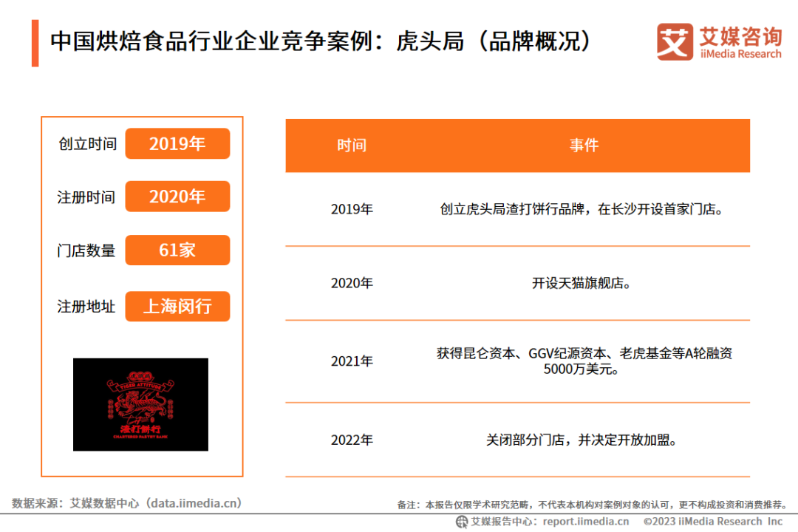798x532 pixels.
Task: Click the 事件 table header
Action: point(584,146)
